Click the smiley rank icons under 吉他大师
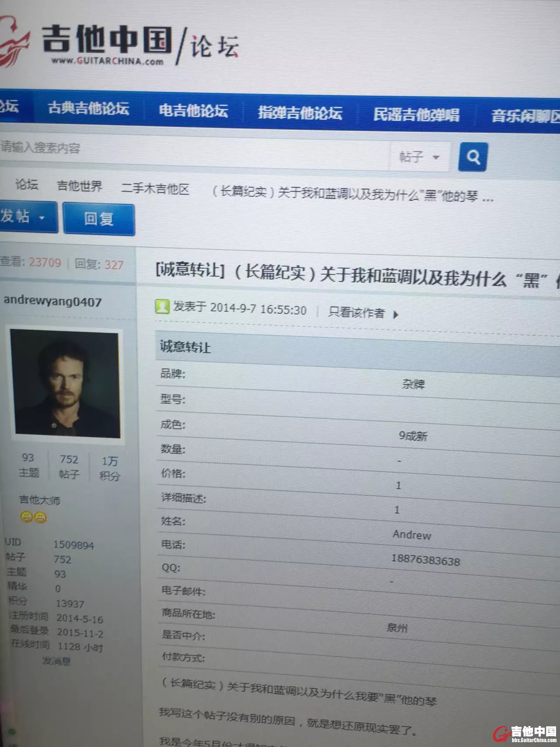This screenshot has height=747, width=560. click(33, 517)
